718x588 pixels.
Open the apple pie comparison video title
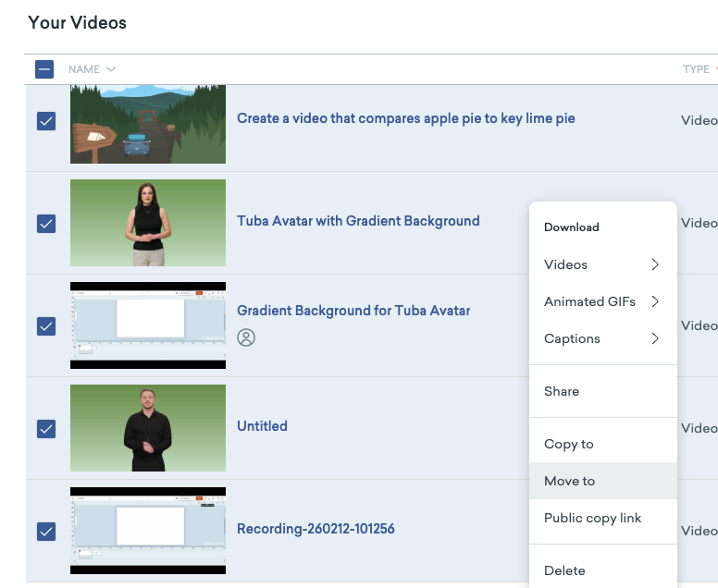click(x=405, y=118)
